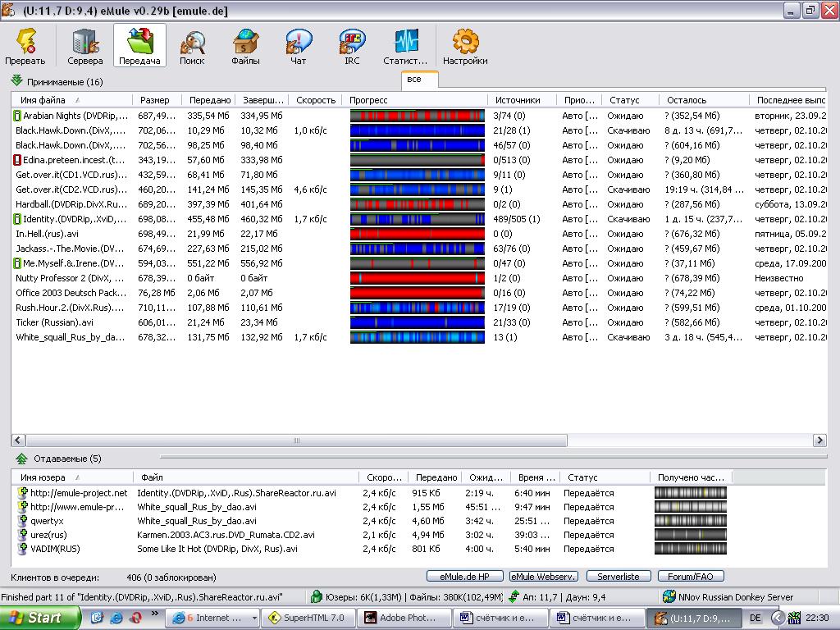Open Настройки preferences
This screenshot has height=630, width=840.
(465, 45)
